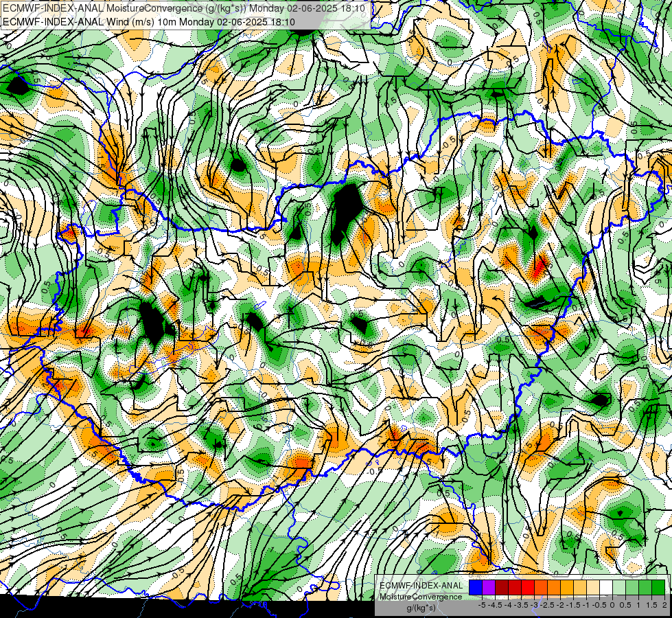Click the pale peach swatch between -1 and -0.5
The height and width of the screenshot is (618, 672).
[x=593, y=587]
